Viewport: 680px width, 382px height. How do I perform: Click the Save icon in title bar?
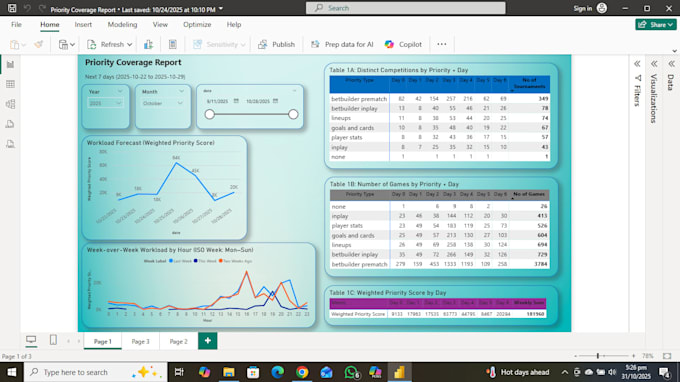(12, 8)
